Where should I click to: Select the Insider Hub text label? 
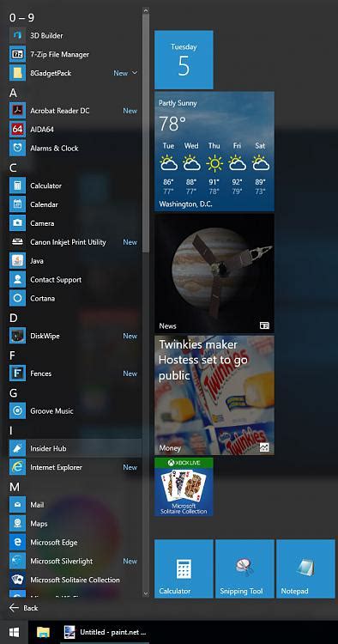coord(48,448)
